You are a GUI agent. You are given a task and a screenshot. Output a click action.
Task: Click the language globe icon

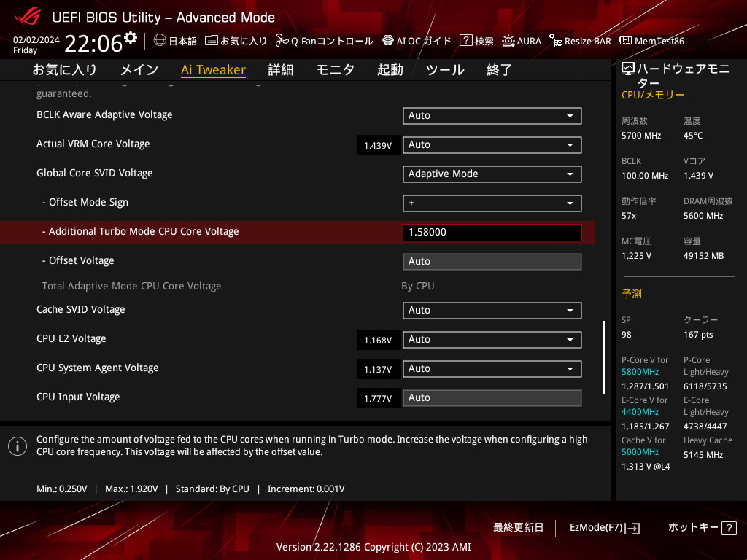(x=160, y=41)
